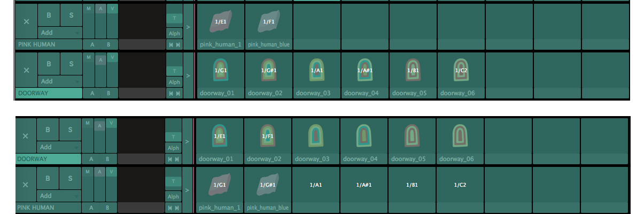Select the V fader tab on upper panel's PINK HUMAN layer
The height and width of the screenshot is (214, 644).
point(112,9)
